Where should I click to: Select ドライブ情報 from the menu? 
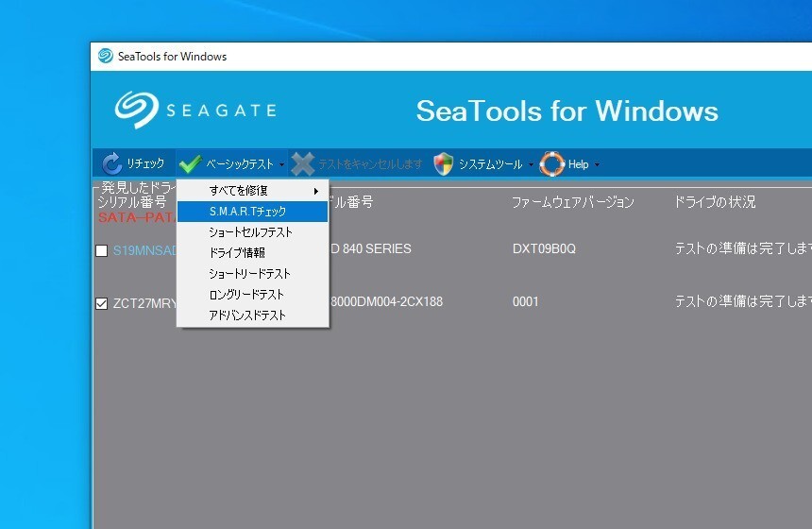tap(237, 253)
